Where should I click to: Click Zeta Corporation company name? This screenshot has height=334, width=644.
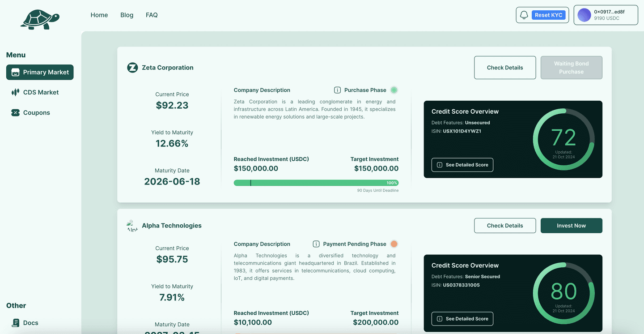click(x=168, y=68)
